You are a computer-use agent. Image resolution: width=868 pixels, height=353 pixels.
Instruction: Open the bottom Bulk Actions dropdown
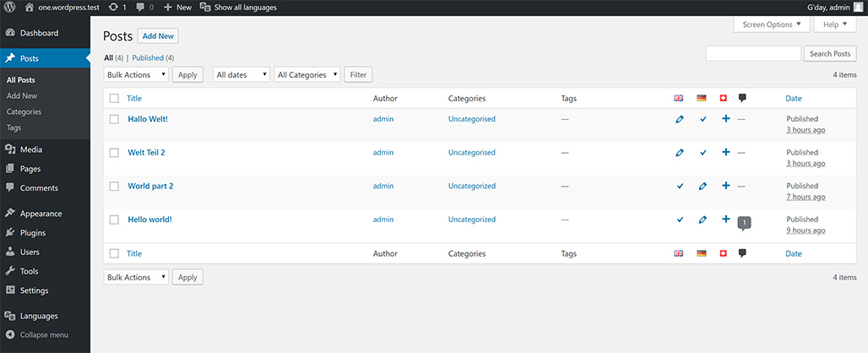[136, 277]
